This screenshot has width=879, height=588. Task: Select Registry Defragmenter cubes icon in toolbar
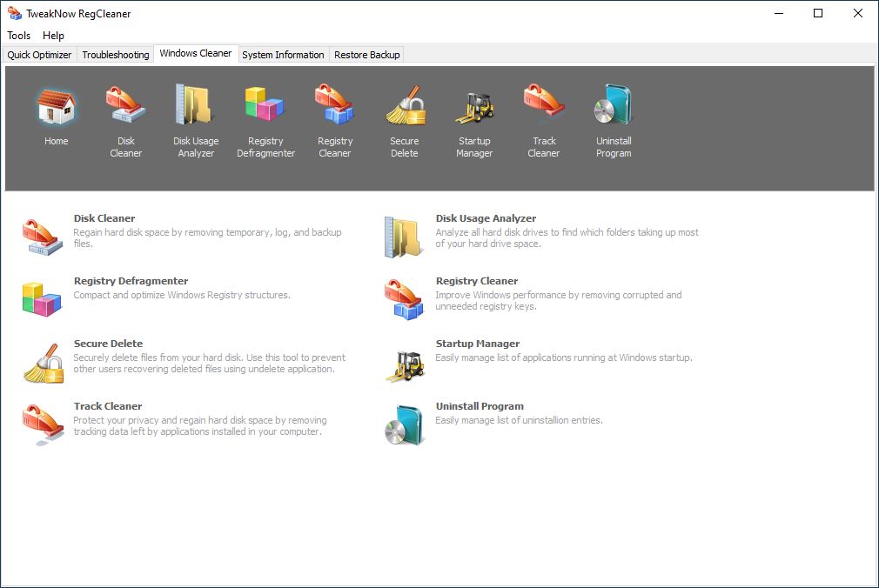(265, 104)
